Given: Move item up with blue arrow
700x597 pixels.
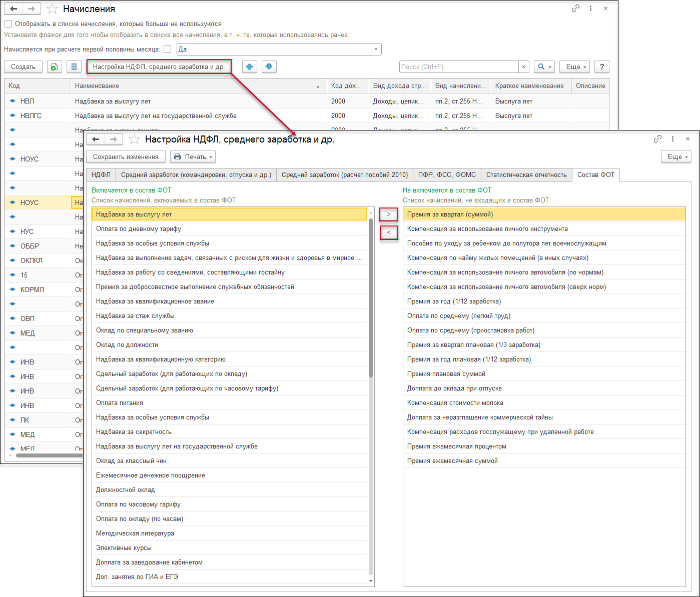Looking at the screenshot, I should point(250,66).
